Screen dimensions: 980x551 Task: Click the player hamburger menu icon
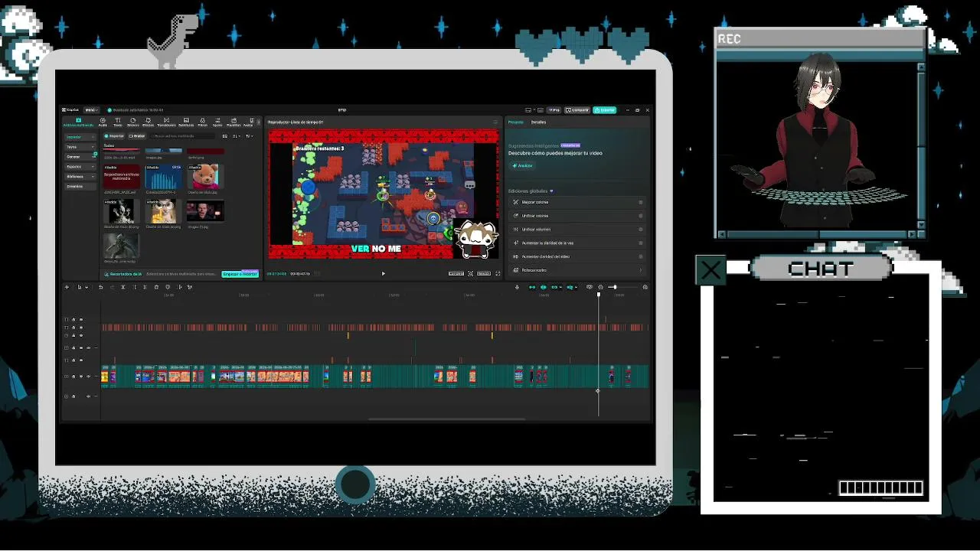(x=495, y=122)
